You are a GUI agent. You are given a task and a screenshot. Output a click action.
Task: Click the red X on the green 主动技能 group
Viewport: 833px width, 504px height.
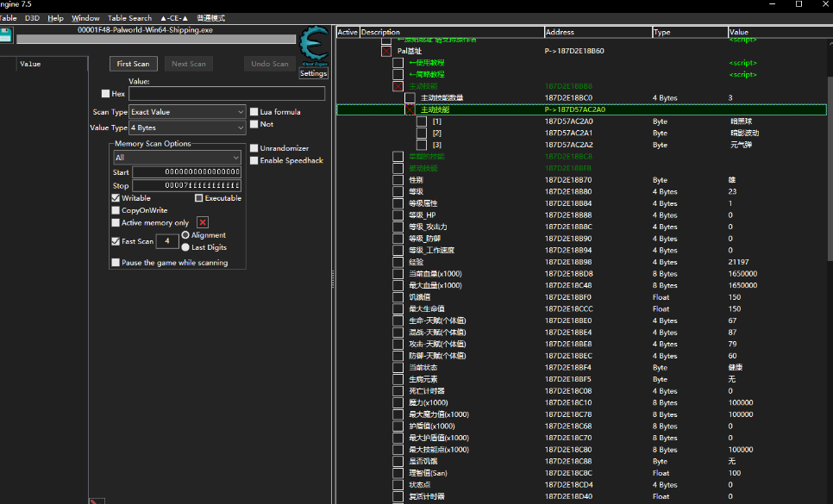click(398, 86)
